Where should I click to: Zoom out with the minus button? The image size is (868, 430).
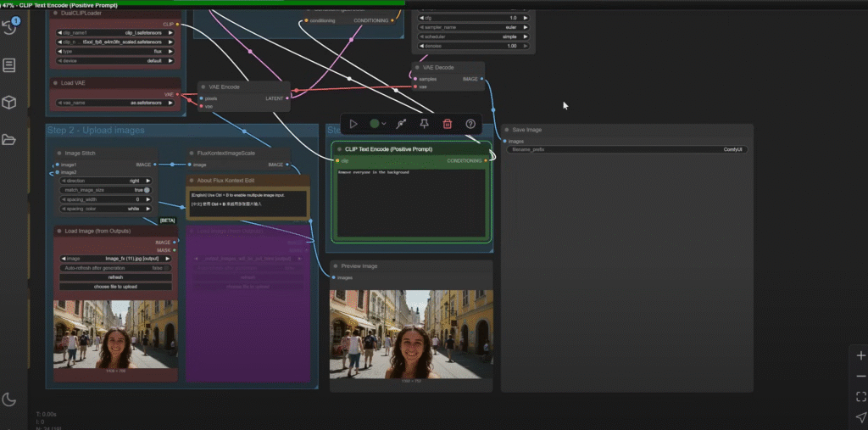(861, 377)
